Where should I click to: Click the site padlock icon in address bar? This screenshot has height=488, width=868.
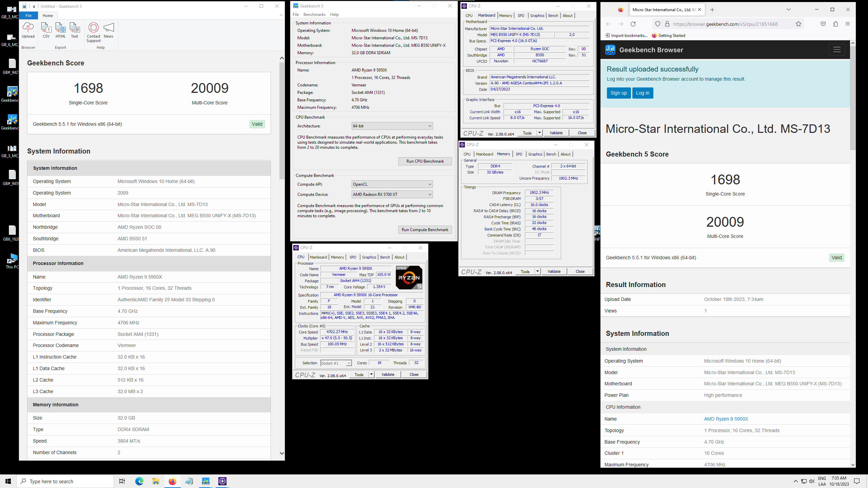coord(667,24)
